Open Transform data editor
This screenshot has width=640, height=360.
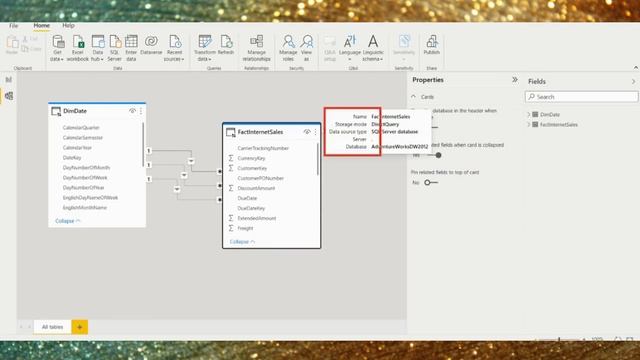pos(204,48)
